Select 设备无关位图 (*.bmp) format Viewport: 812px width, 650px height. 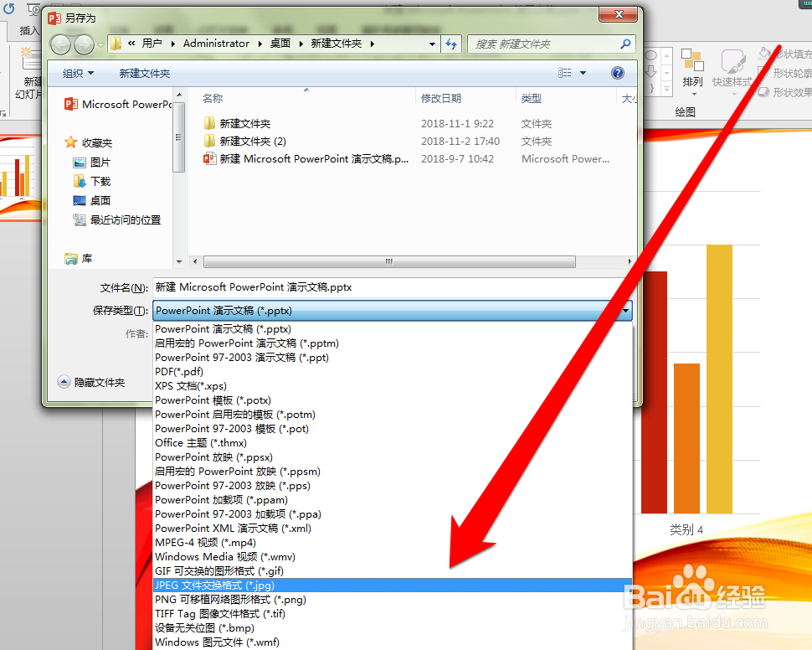393,627
